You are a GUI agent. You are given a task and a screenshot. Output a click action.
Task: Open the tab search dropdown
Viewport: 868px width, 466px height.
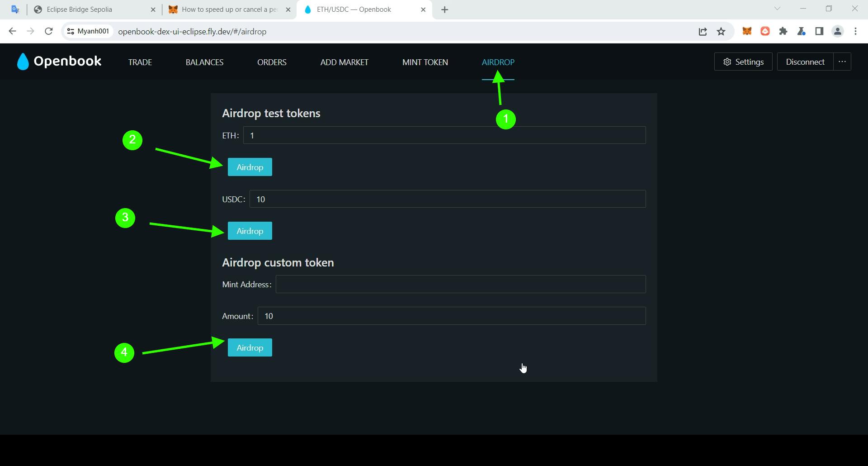(x=777, y=9)
